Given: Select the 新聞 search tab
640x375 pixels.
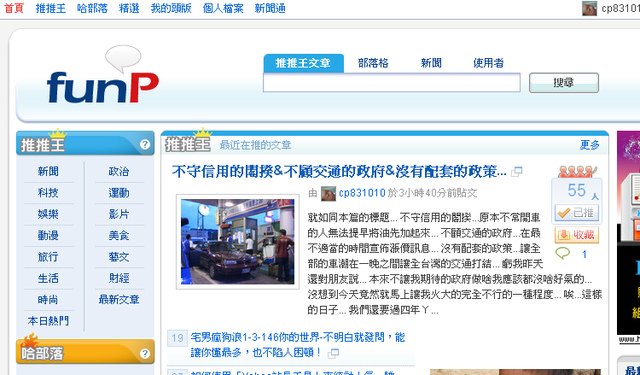Looking at the screenshot, I should click(x=431, y=63).
